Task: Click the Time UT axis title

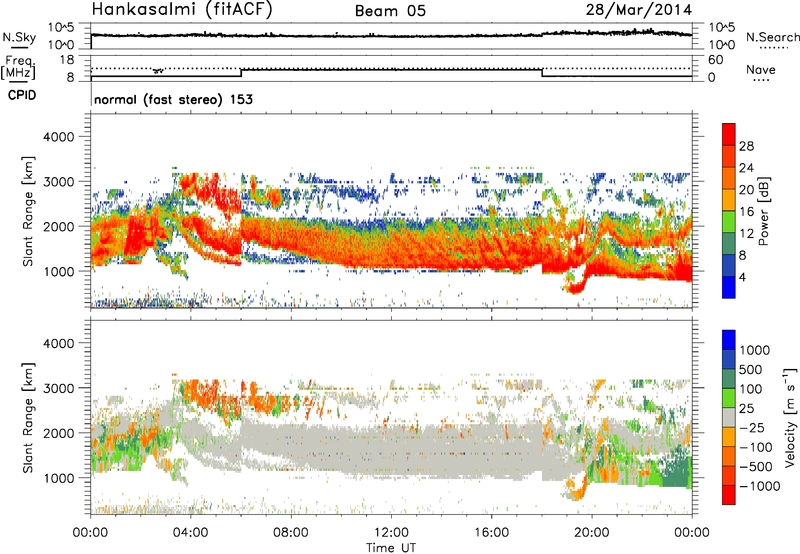Action: [x=391, y=548]
